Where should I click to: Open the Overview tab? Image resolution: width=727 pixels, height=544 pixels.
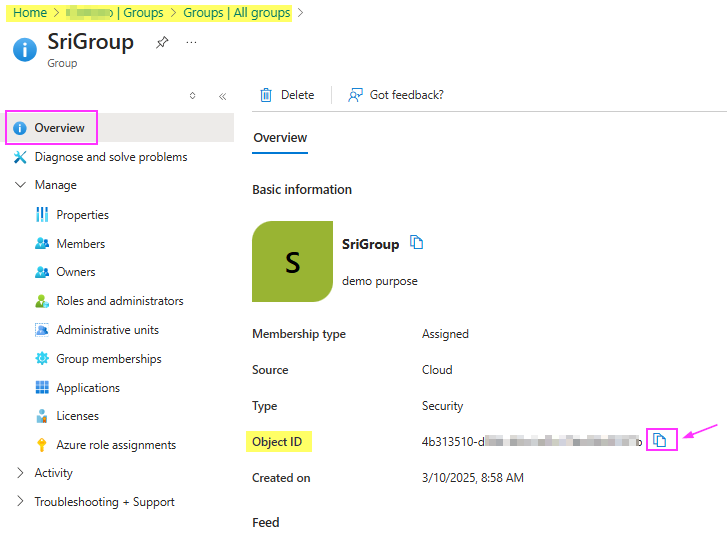tap(280, 138)
